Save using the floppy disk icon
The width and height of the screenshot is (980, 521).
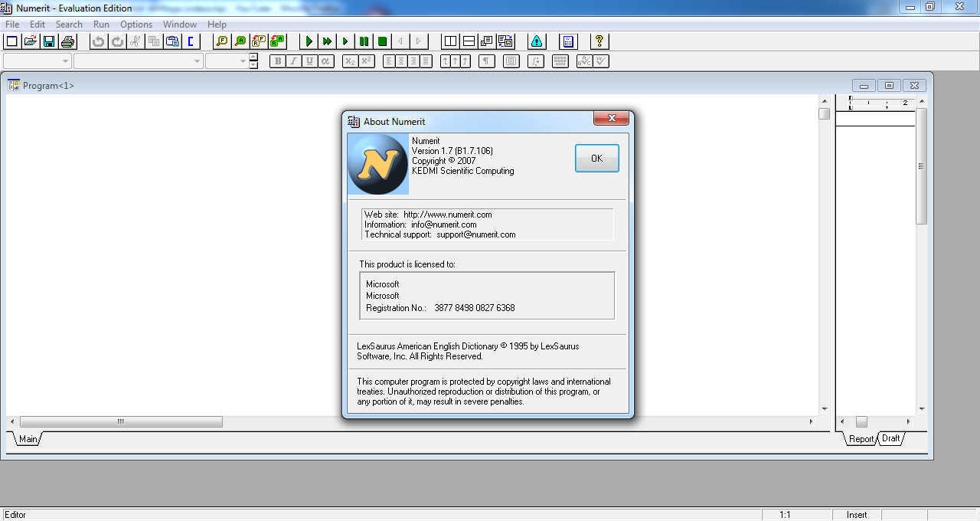[49, 41]
